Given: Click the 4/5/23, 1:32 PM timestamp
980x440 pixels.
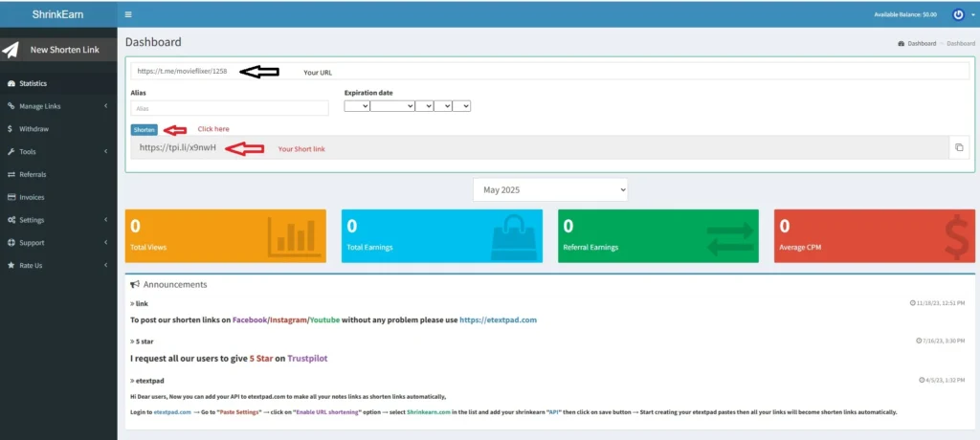Looking at the screenshot, I should coord(947,380).
